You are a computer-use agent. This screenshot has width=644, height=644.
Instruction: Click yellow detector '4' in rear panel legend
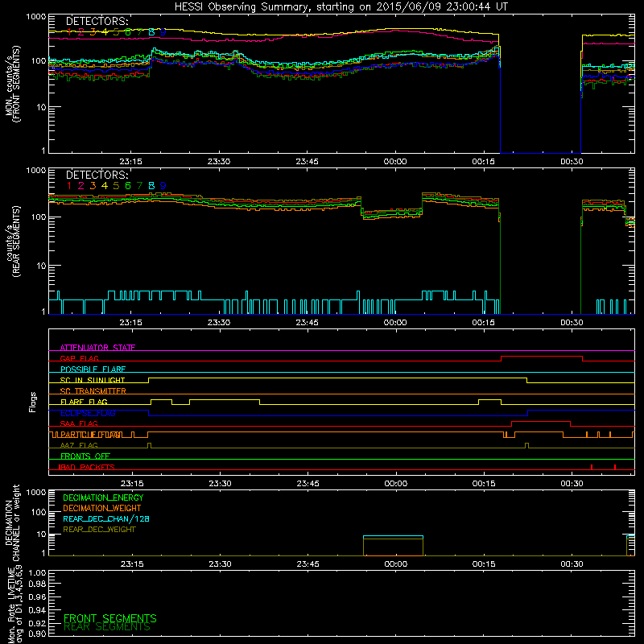click(105, 186)
